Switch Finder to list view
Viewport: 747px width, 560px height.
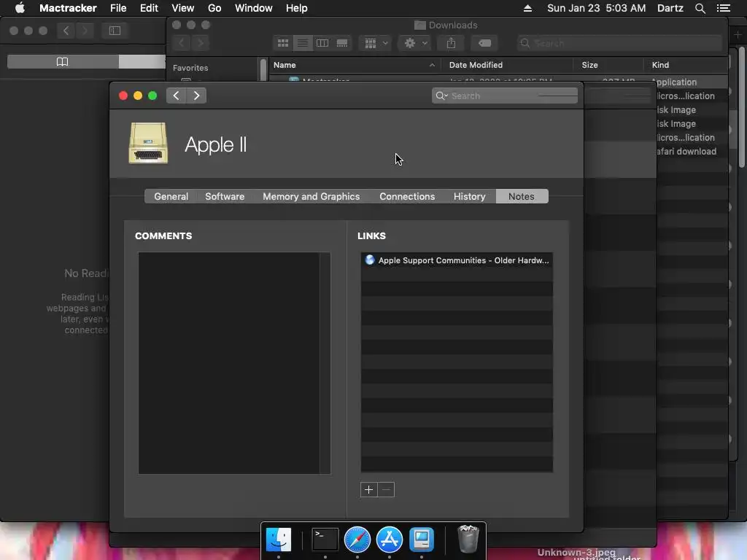303,43
